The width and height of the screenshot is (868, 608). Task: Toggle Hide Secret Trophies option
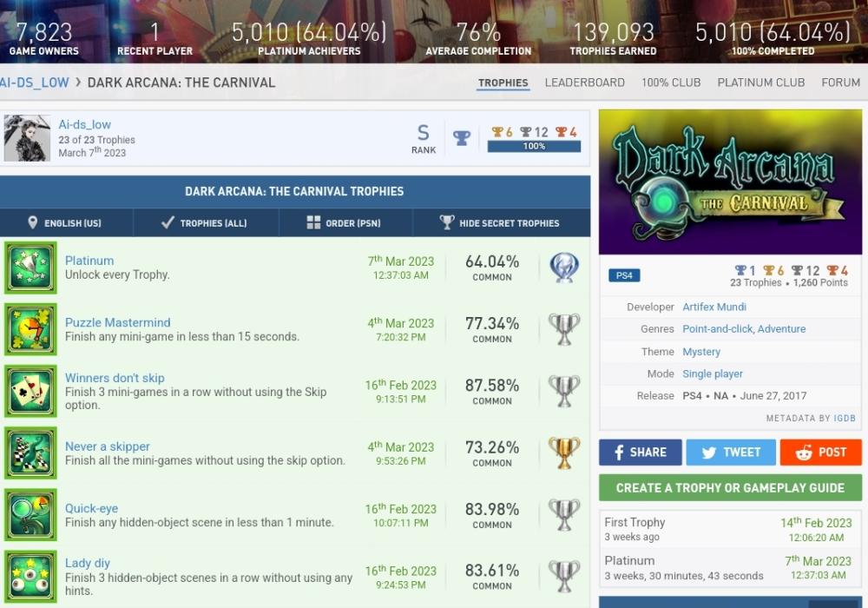click(x=500, y=223)
